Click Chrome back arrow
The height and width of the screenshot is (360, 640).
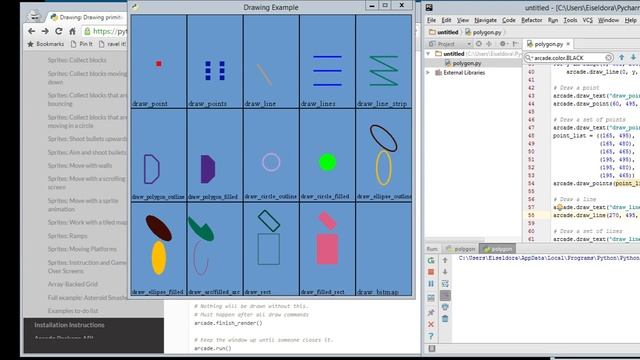(31, 31)
